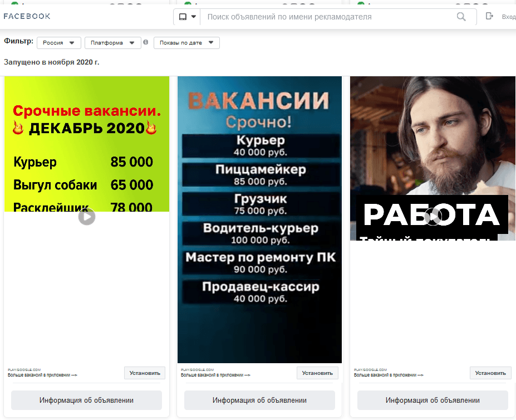Screen dimensions: 516x420
Task: Click the info icon beside the Платформа filter
Action: (146, 42)
